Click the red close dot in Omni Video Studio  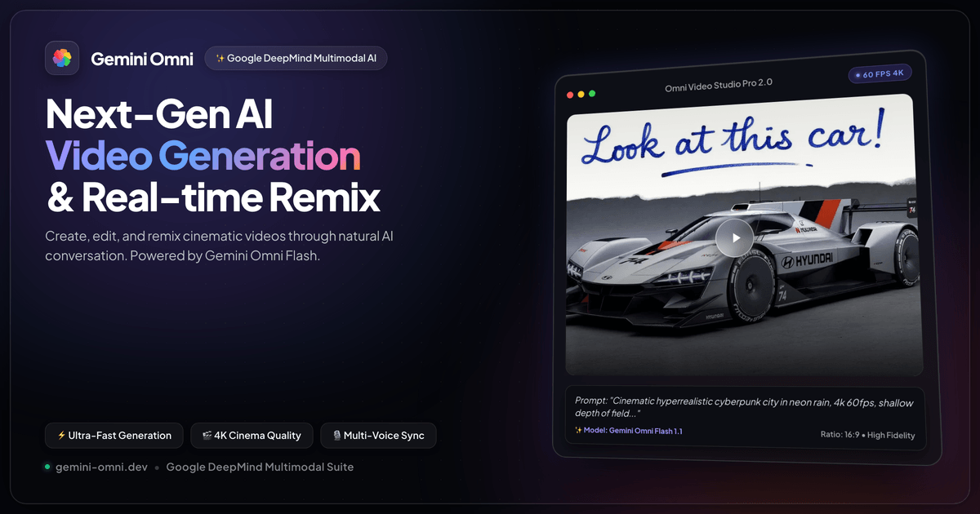coord(570,95)
